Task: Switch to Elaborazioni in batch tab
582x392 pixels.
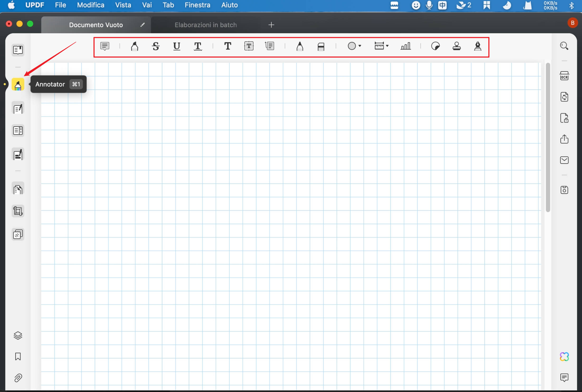Action: pyautogui.click(x=206, y=25)
